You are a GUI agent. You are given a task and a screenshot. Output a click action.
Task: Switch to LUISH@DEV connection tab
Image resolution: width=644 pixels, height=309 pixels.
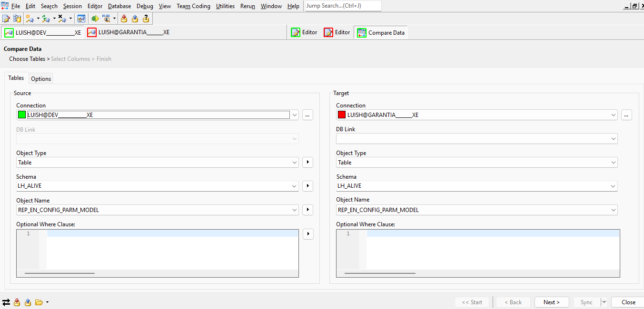pos(43,32)
